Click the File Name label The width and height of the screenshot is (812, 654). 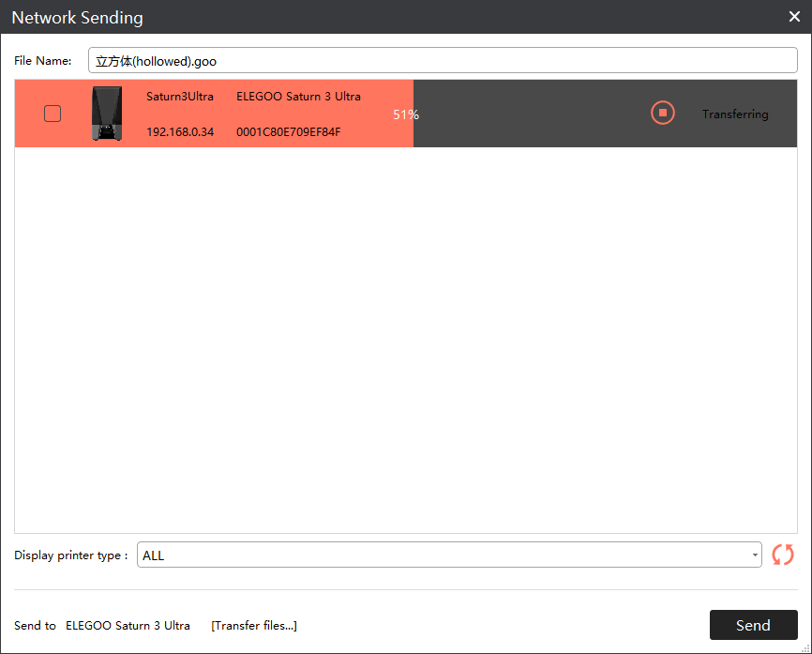coord(43,61)
